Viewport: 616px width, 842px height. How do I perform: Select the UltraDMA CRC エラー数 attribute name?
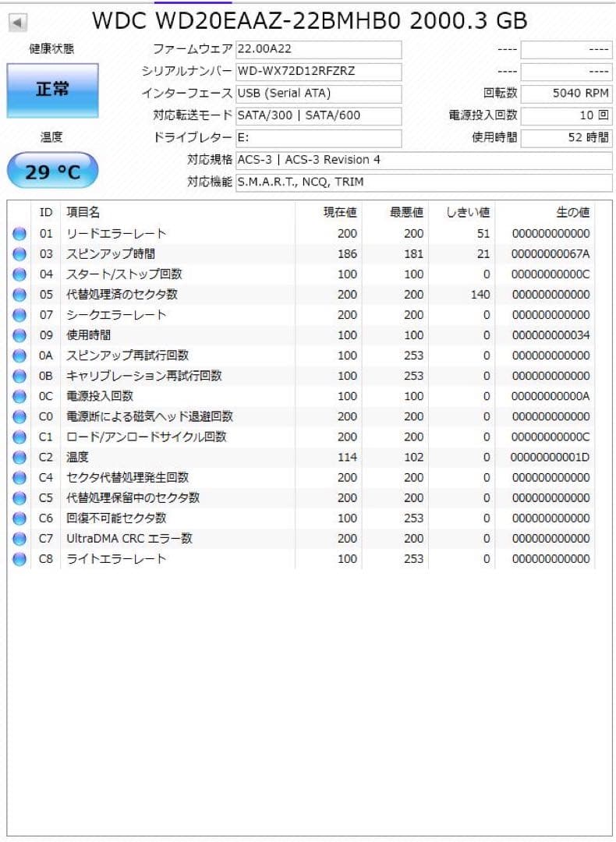pos(129,539)
